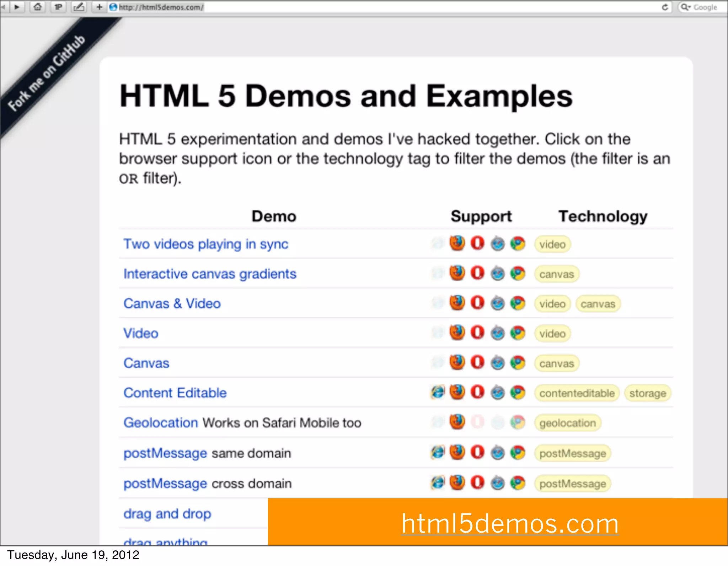728x566 pixels.
Task: Click Internet Explorer icon in Content Editable row
Action: [x=438, y=392]
